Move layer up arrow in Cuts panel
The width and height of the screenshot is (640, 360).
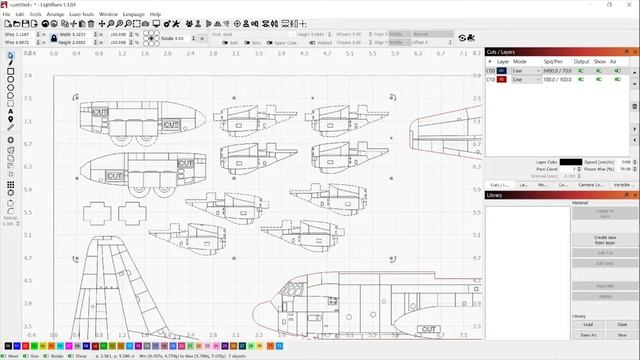click(x=635, y=73)
